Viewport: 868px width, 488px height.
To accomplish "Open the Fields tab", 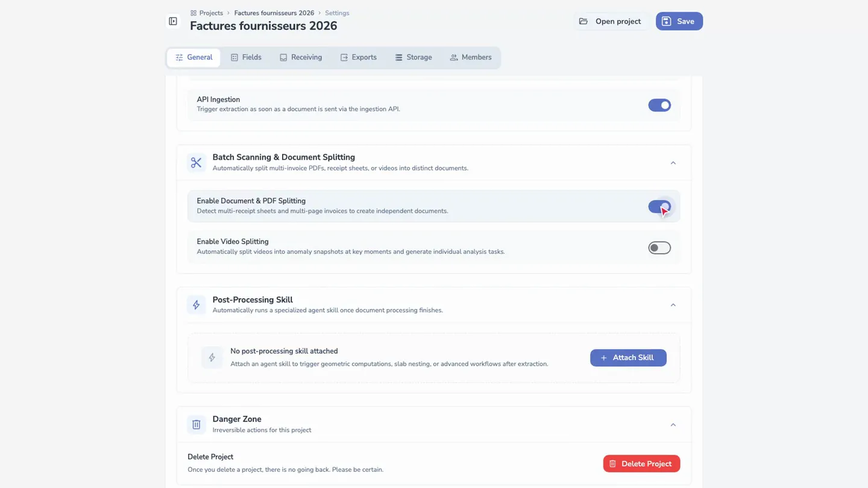I will tap(246, 57).
